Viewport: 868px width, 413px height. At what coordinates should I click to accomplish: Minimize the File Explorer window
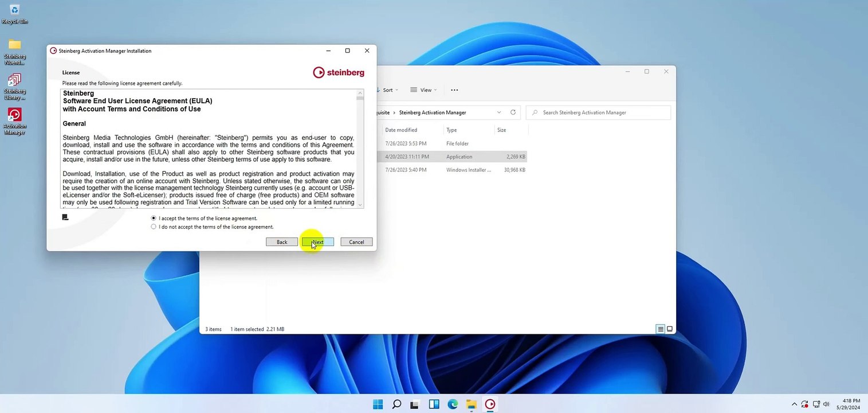click(628, 72)
